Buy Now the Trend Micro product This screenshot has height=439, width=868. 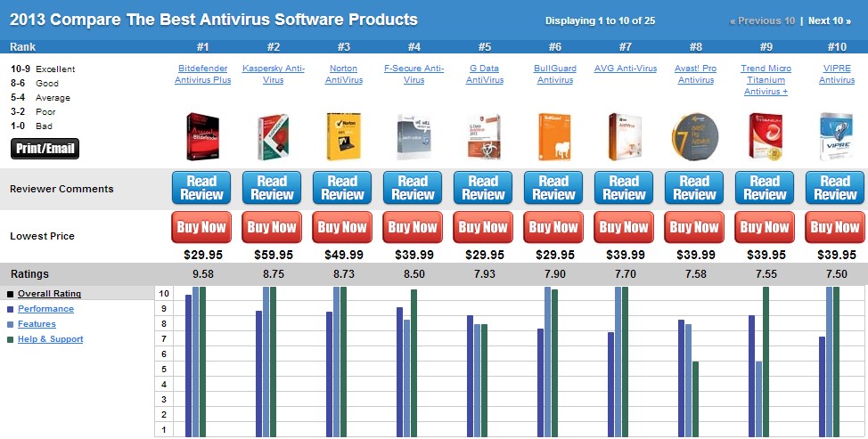pos(765,227)
